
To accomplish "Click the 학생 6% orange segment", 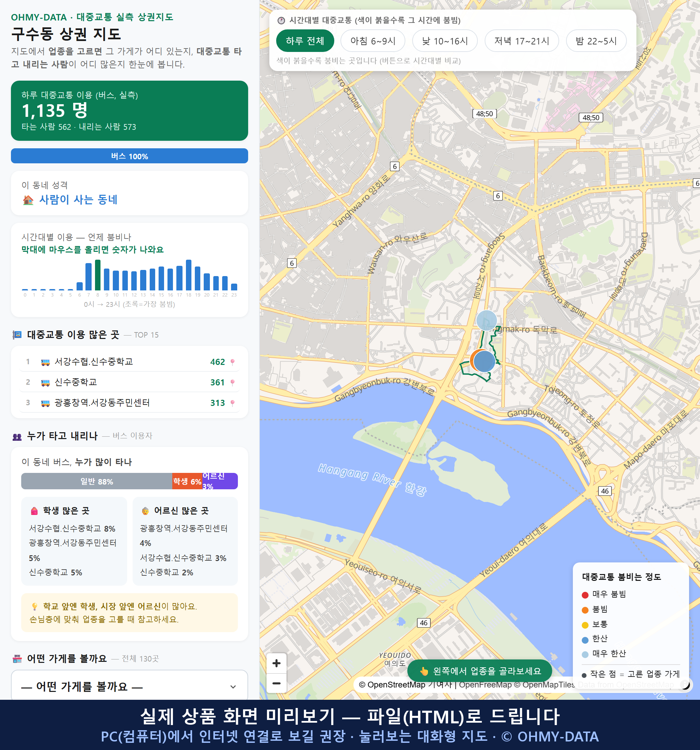I will [x=187, y=481].
